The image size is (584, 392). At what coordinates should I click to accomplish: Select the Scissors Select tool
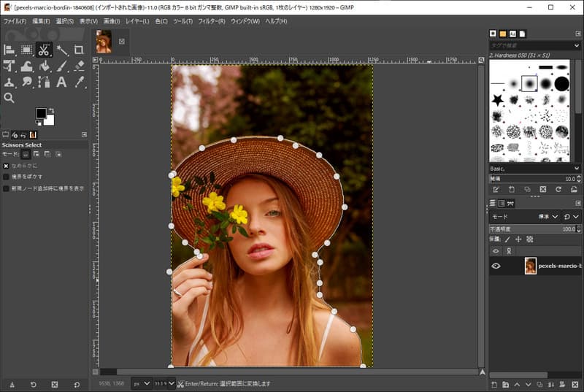(44, 50)
